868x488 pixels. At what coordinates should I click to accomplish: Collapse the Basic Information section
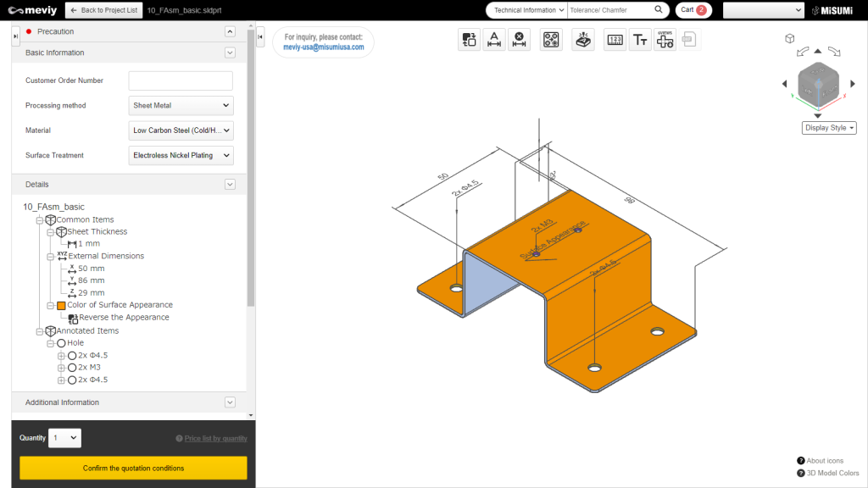[229, 52]
